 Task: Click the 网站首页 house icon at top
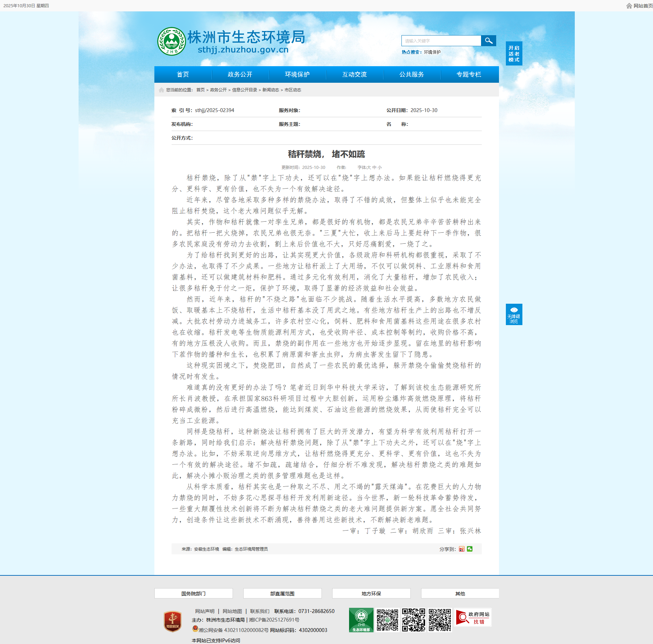point(629,6)
